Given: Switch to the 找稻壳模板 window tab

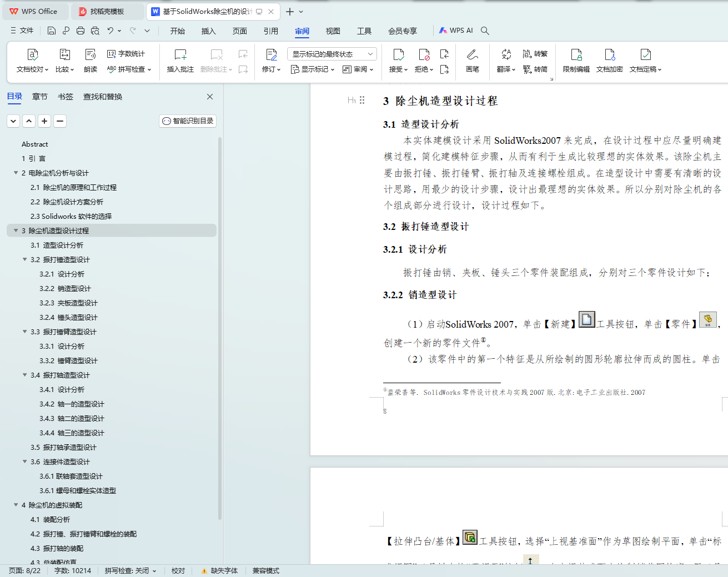Looking at the screenshot, I should [x=108, y=11].
